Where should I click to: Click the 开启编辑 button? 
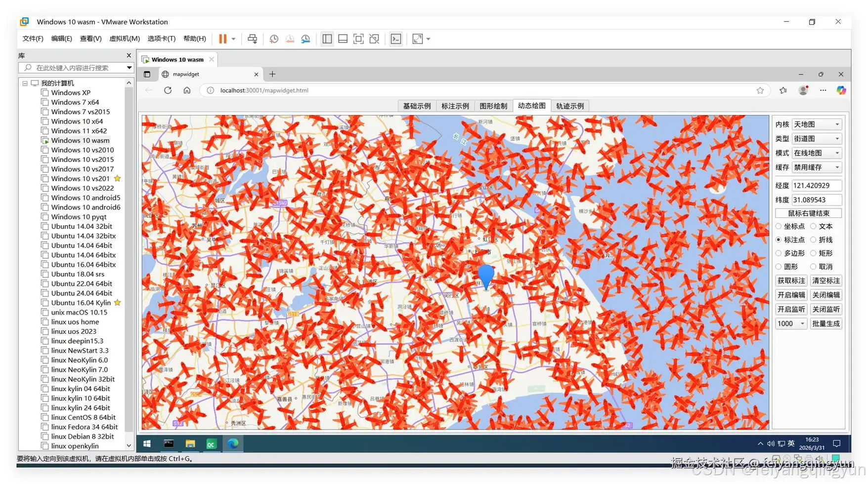tap(791, 295)
